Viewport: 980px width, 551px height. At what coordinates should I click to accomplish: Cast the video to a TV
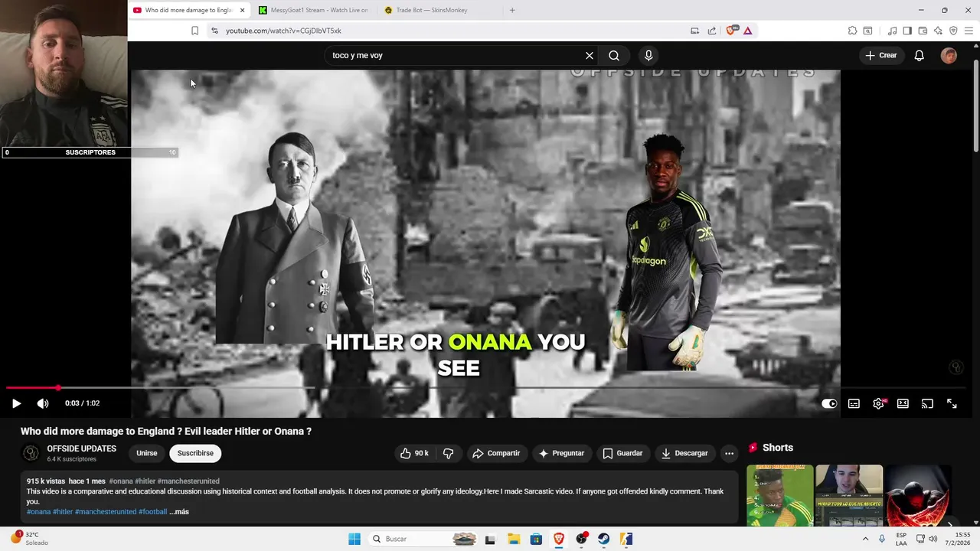[927, 403]
